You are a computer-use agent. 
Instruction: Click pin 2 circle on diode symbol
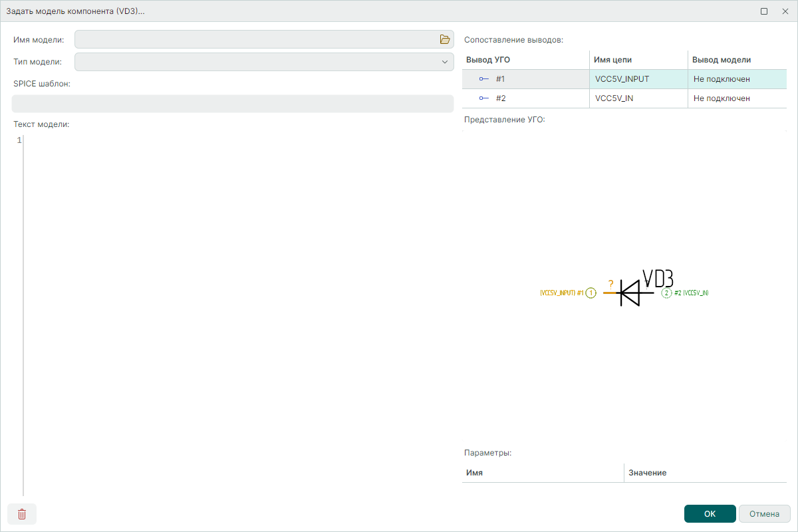666,293
